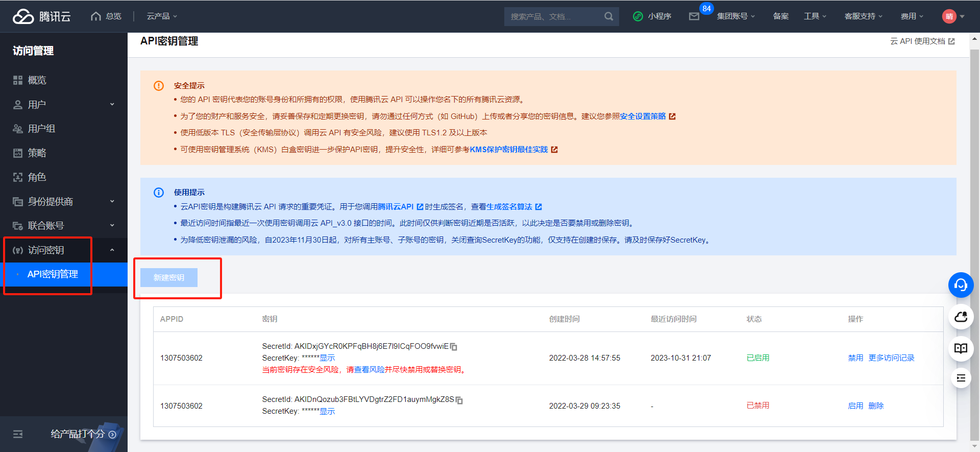Copy the first SecretId with copy icon
The width and height of the screenshot is (980, 452).
pyautogui.click(x=454, y=347)
